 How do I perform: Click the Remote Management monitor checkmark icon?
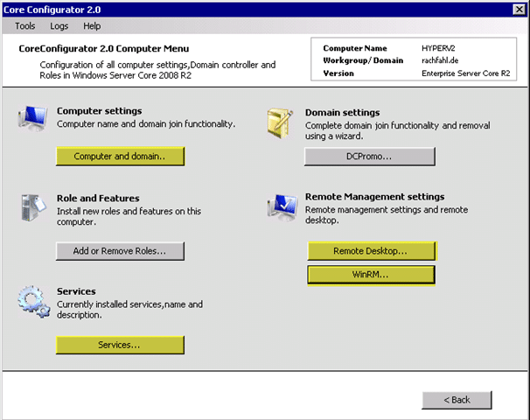pos(282,207)
